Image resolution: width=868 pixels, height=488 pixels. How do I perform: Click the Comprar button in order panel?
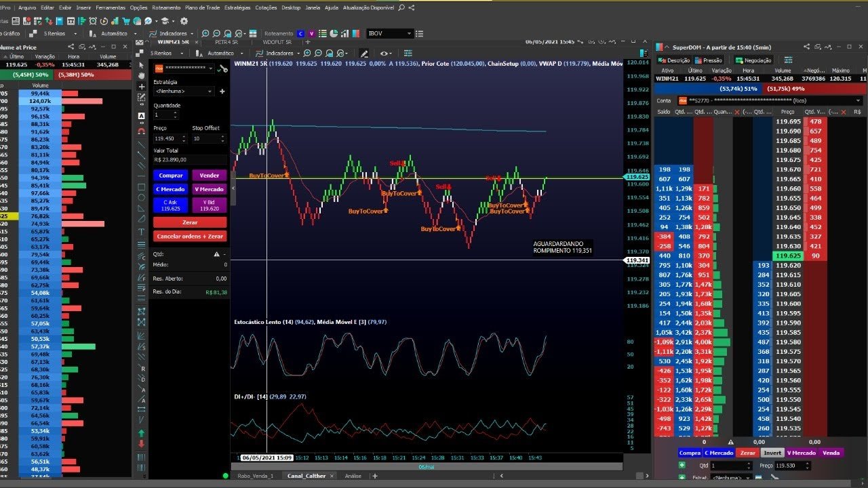pyautogui.click(x=171, y=176)
